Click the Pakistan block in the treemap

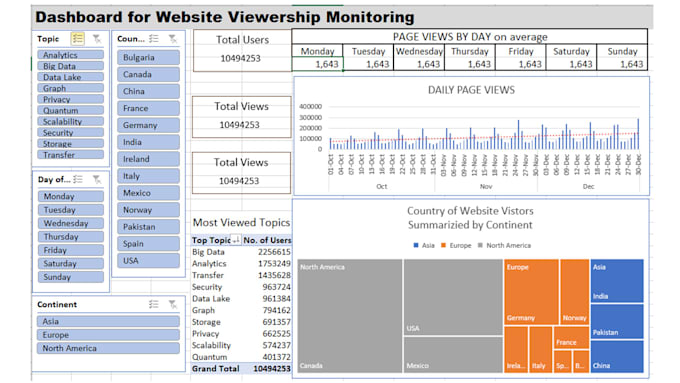[x=617, y=321]
